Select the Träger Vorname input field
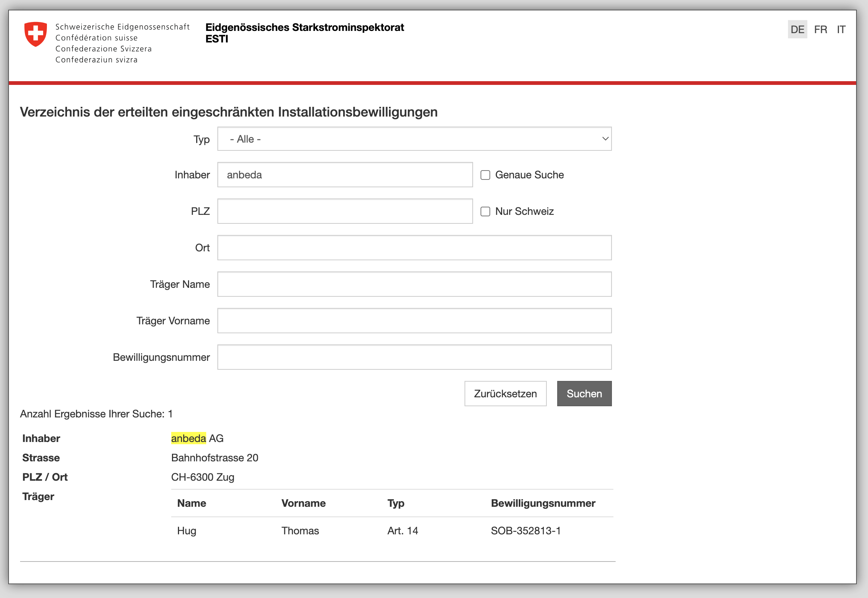The height and width of the screenshot is (598, 868). [x=414, y=321]
